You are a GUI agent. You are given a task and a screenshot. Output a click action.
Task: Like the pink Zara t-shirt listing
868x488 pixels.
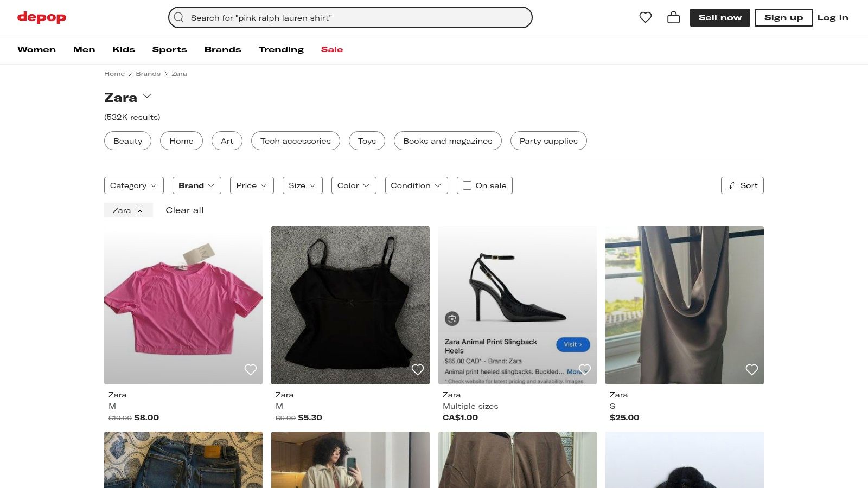pos(251,369)
